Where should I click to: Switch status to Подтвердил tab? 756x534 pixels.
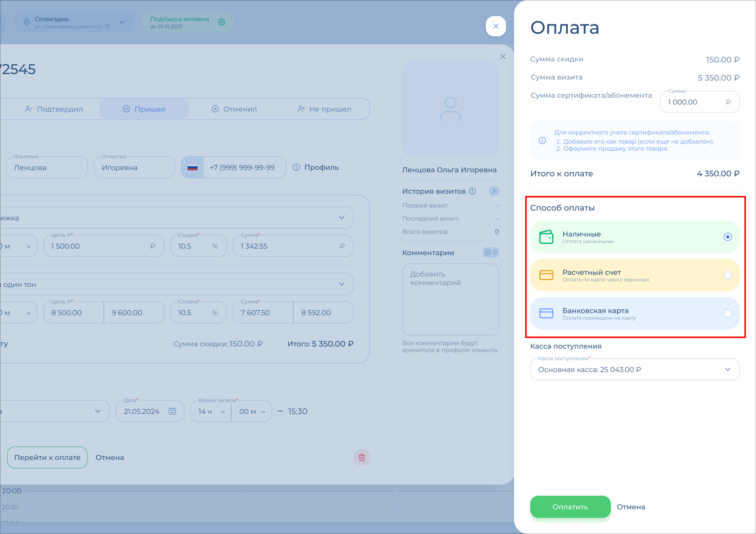54,109
